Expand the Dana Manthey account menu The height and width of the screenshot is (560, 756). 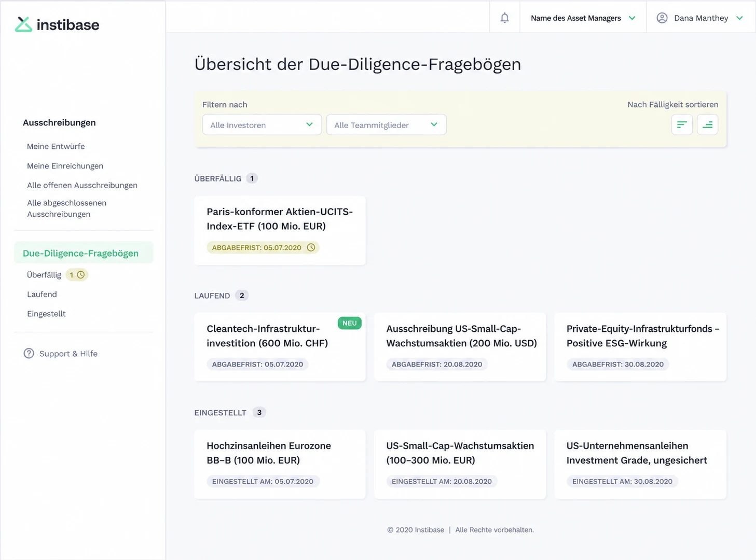[701, 18]
